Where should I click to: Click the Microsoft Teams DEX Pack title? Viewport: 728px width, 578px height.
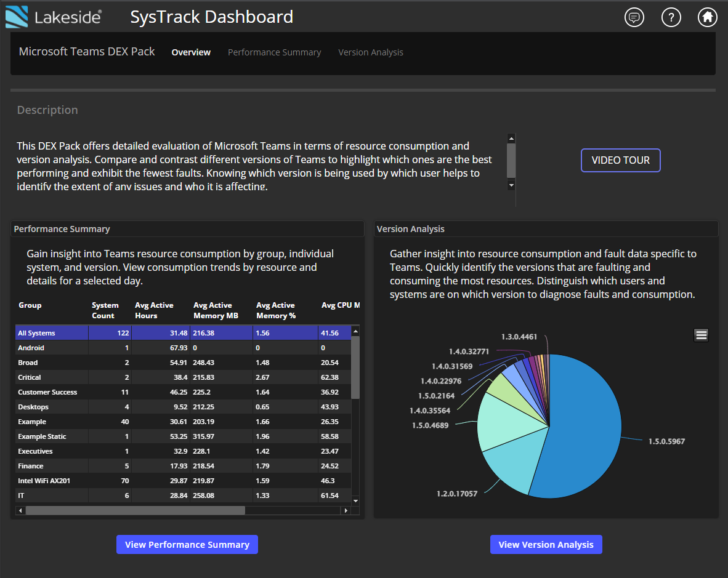tap(87, 52)
